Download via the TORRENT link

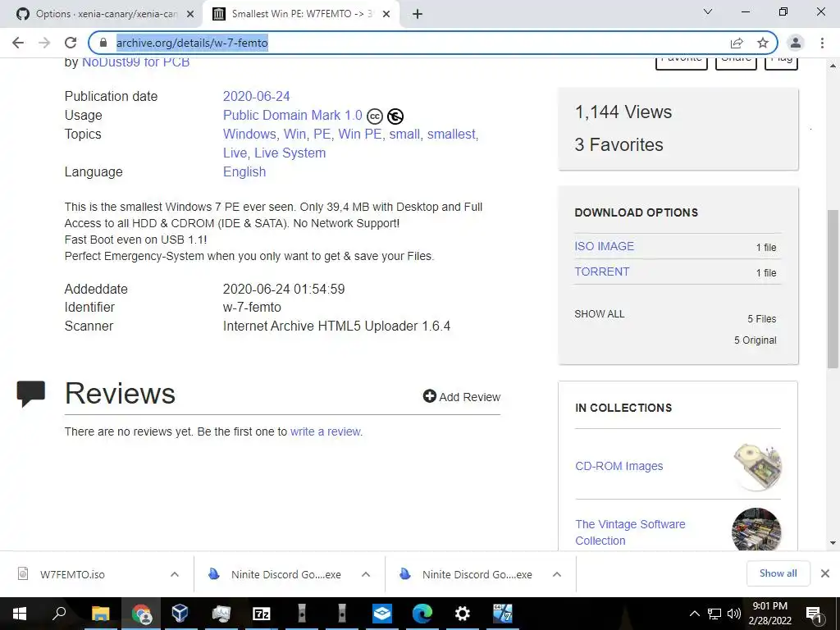[x=602, y=272]
